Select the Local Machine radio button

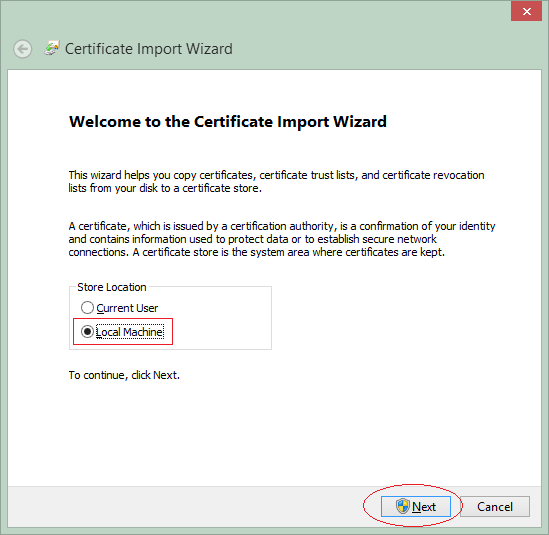(87, 331)
